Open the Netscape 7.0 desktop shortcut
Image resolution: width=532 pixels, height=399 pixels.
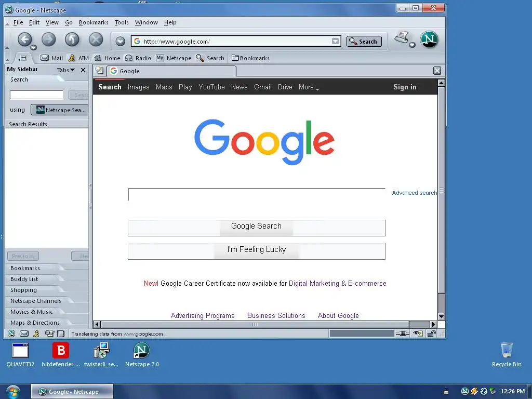click(142, 355)
